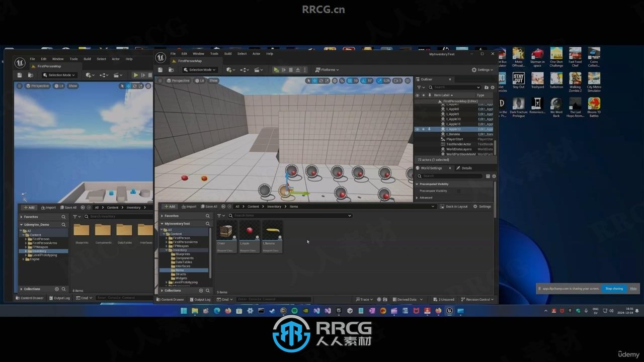Click Save All in front Content Browser
This screenshot has height=362, width=644.
[x=209, y=207]
